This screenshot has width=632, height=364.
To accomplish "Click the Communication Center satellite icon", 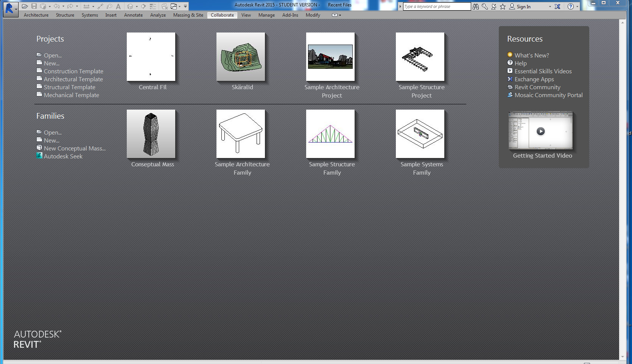I will [494, 6].
